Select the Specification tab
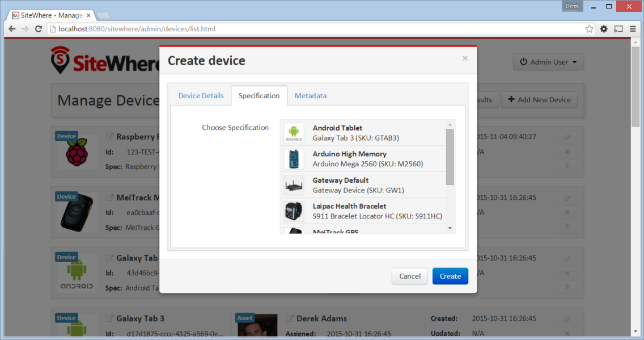 point(259,95)
